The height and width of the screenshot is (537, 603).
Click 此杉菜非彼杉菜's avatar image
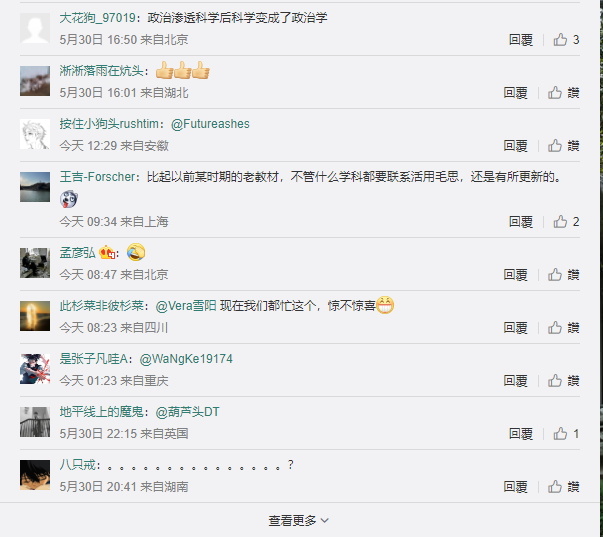point(35,316)
